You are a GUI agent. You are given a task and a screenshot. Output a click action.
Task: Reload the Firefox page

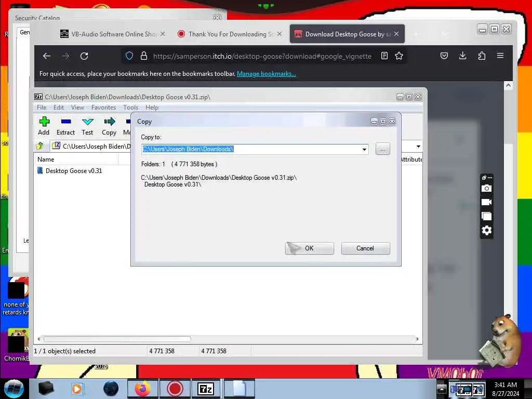(84, 56)
